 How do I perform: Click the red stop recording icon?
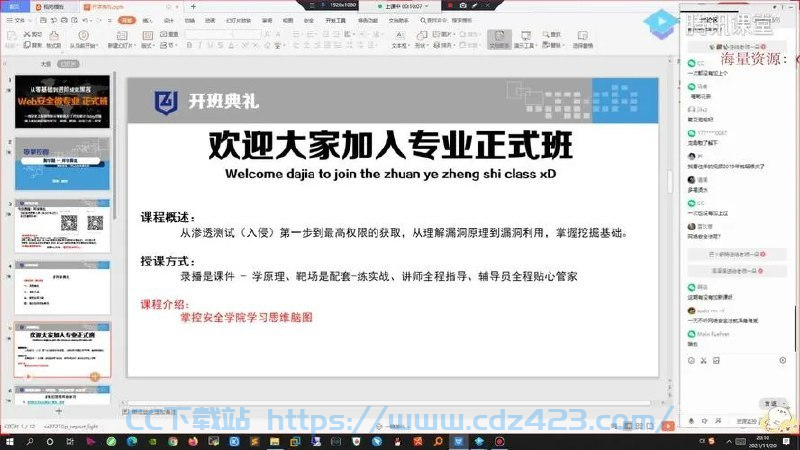click(x=450, y=6)
